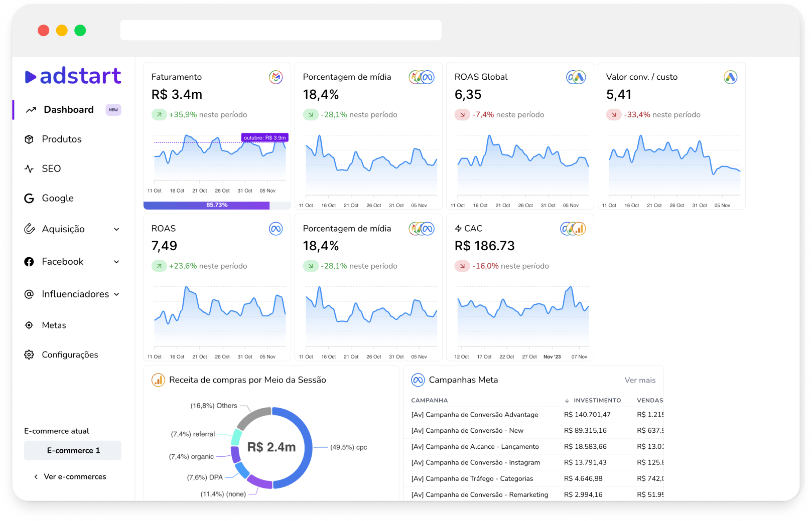The height and width of the screenshot is (521, 812).
Task: Go to the SEO section
Action: coord(51,169)
